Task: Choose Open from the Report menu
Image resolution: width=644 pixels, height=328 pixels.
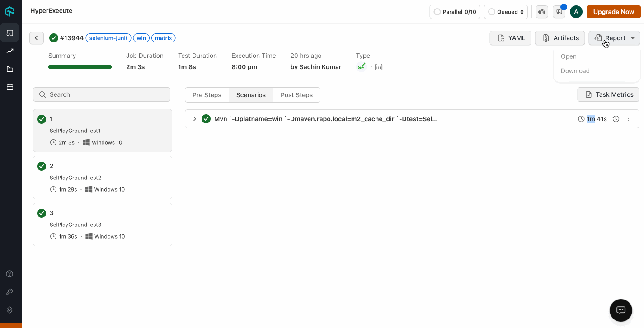Action: click(x=569, y=56)
